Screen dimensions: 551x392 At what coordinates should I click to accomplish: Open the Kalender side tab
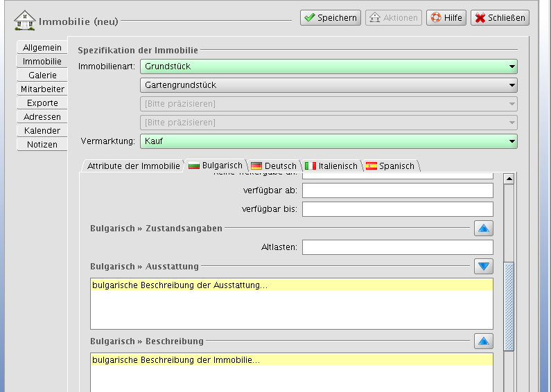pyautogui.click(x=42, y=131)
